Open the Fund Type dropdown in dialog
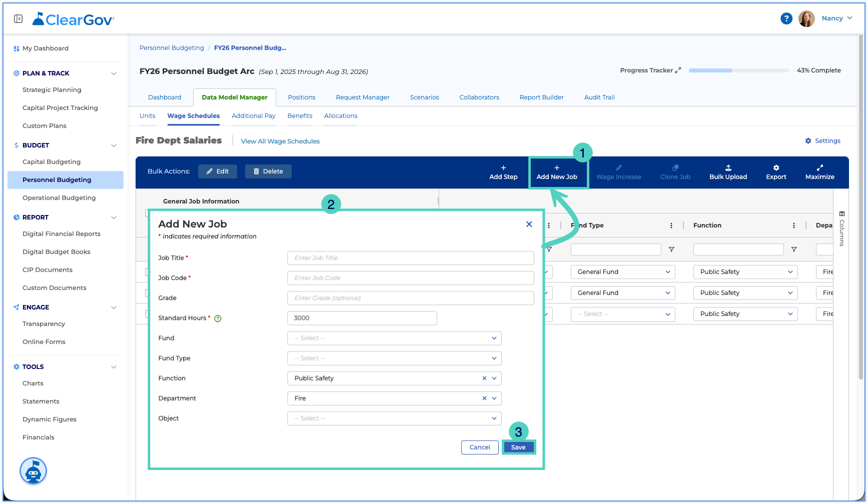 394,358
